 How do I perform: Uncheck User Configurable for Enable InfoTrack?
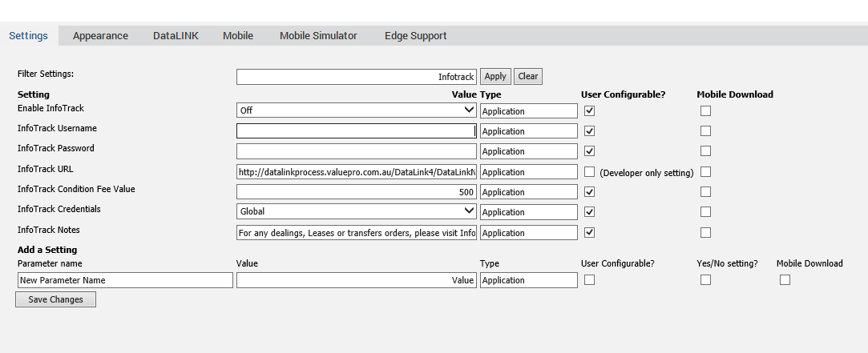590,110
